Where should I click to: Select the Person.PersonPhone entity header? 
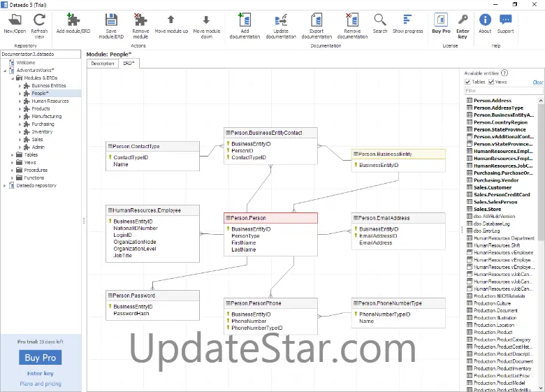270,303
